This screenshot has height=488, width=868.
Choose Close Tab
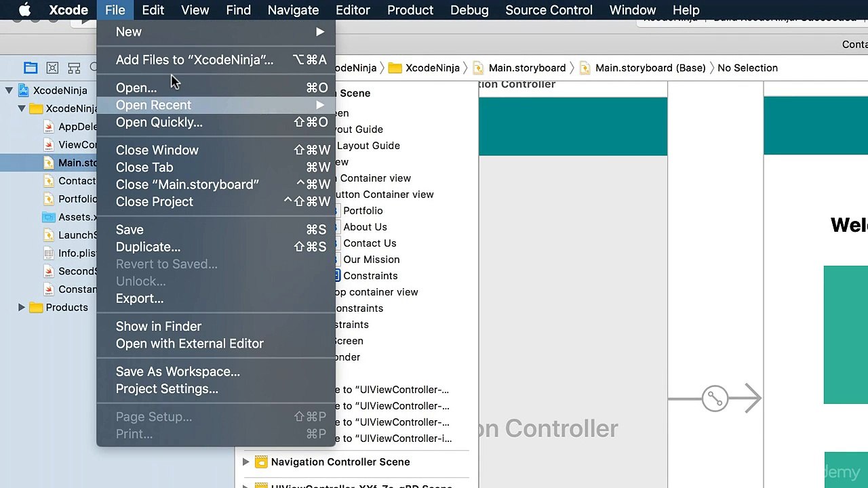click(216, 167)
